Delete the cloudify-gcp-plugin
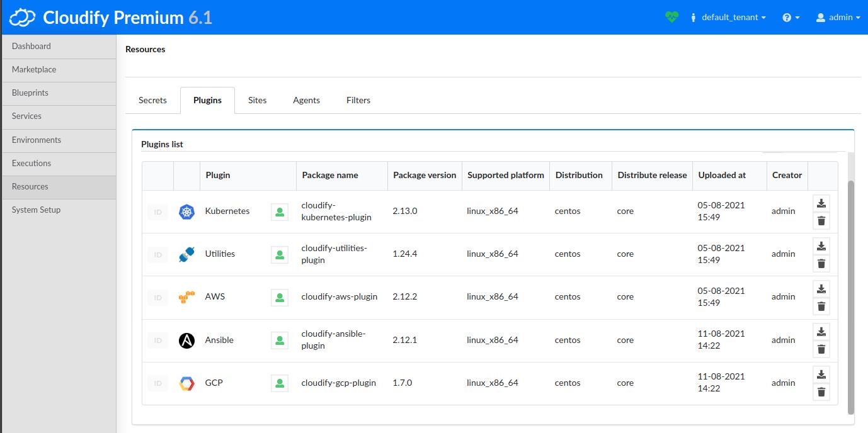Viewport: 868px width, 433px height. [821, 391]
